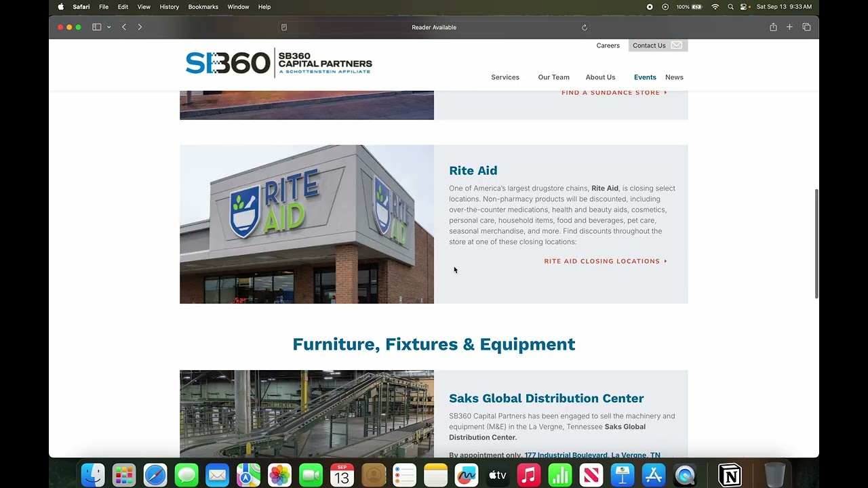The height and width of the screenshot is (488, 868).
Task: Open Trash in the dock
Action: 774,475
